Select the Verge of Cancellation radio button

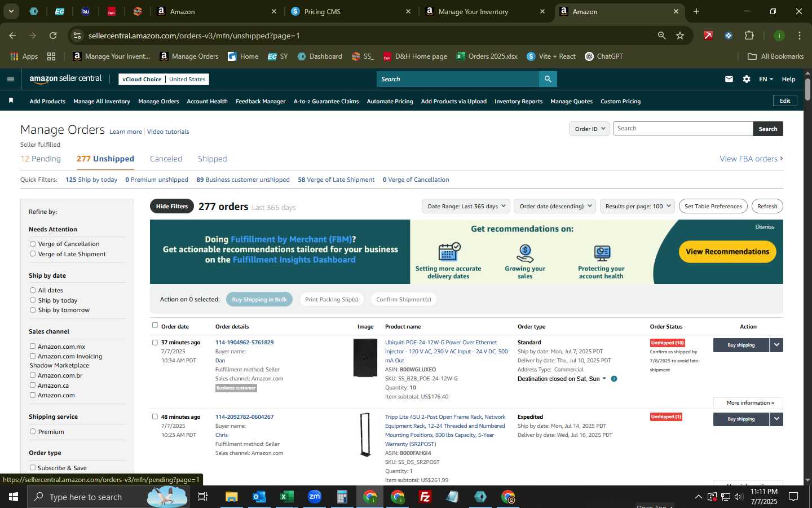(x=33, y=244)
